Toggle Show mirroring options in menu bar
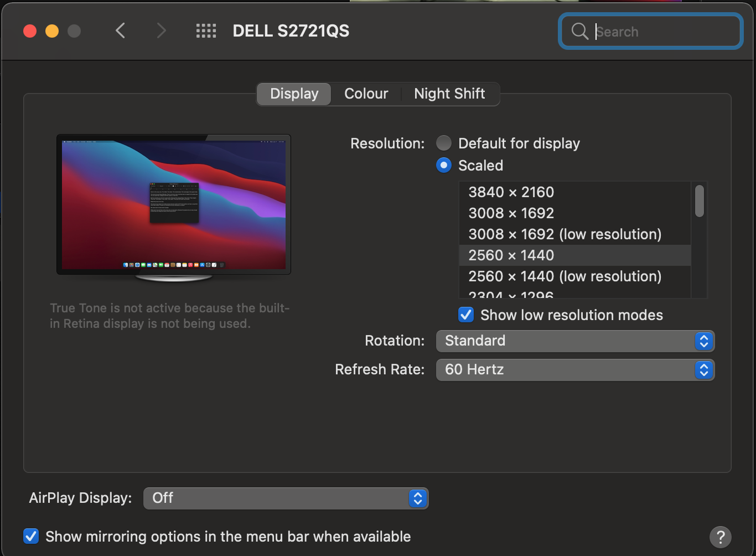 31,536
